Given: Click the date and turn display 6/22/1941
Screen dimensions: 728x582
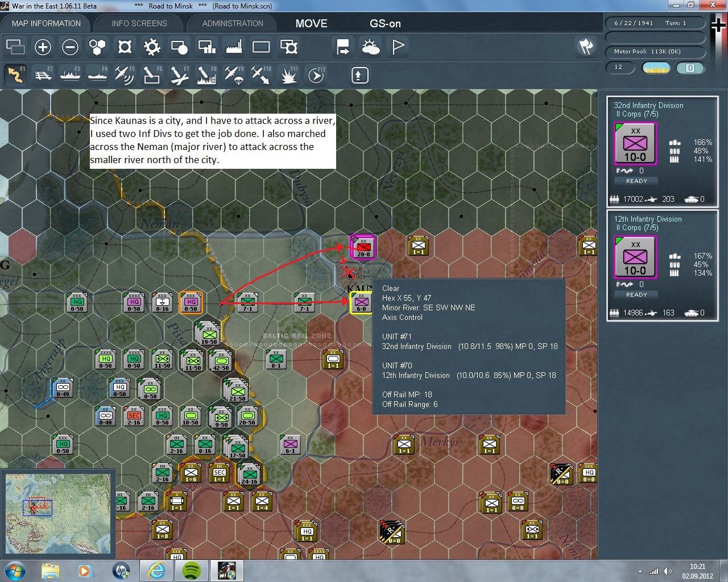Looking at the screenshot, I should pos(654,23).
